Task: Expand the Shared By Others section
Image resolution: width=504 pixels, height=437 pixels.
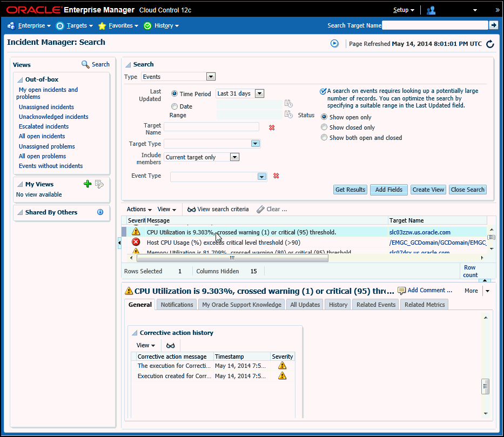Action: coord(20,212)
